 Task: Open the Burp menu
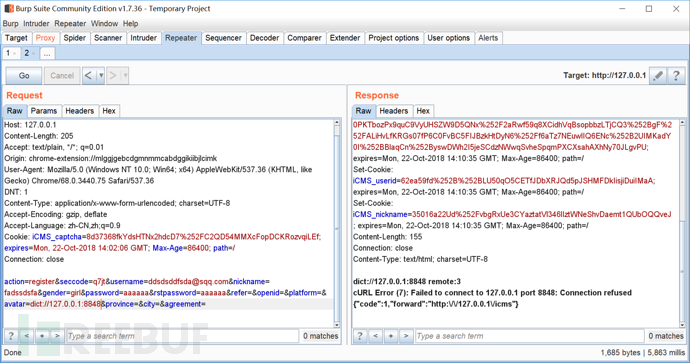11,24
